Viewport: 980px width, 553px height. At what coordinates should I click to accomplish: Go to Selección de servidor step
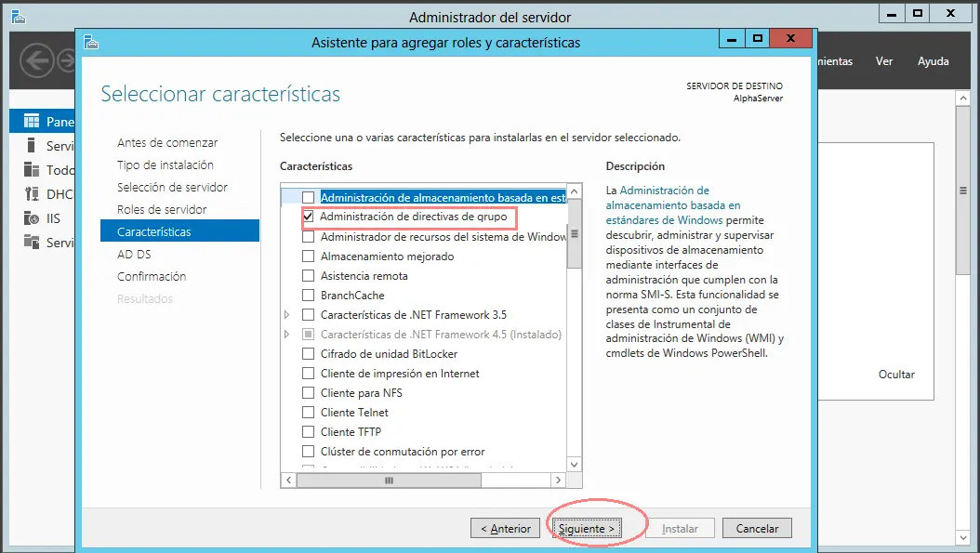(172, 187)
